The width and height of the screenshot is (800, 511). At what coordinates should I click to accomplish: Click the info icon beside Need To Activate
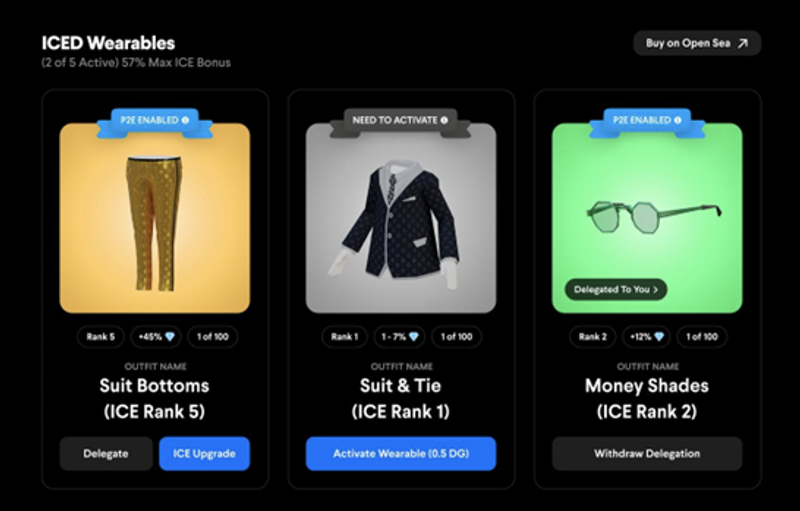point(444,120)
